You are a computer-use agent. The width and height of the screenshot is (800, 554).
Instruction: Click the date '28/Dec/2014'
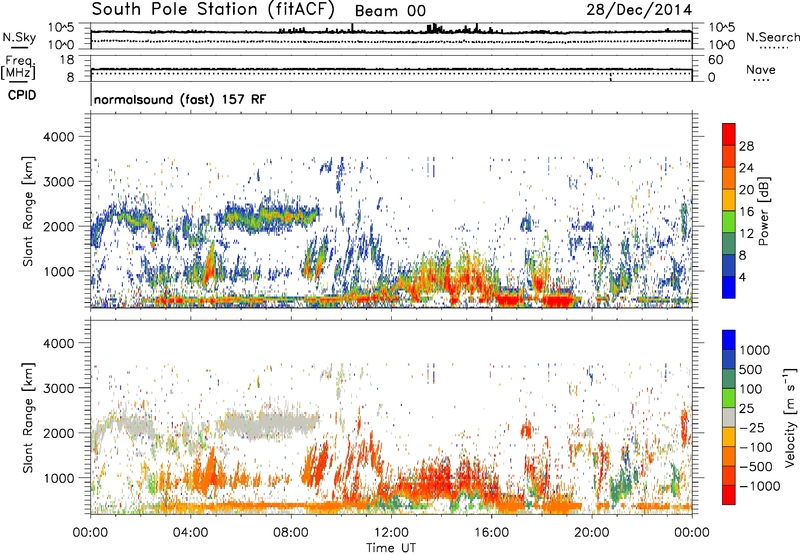click(639, 10)
